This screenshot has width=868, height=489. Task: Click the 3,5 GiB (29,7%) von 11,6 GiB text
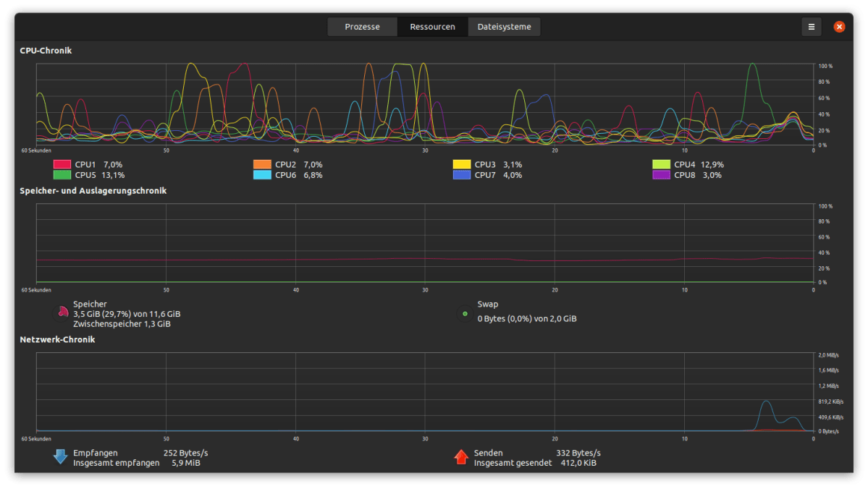(x=127, y=314)
